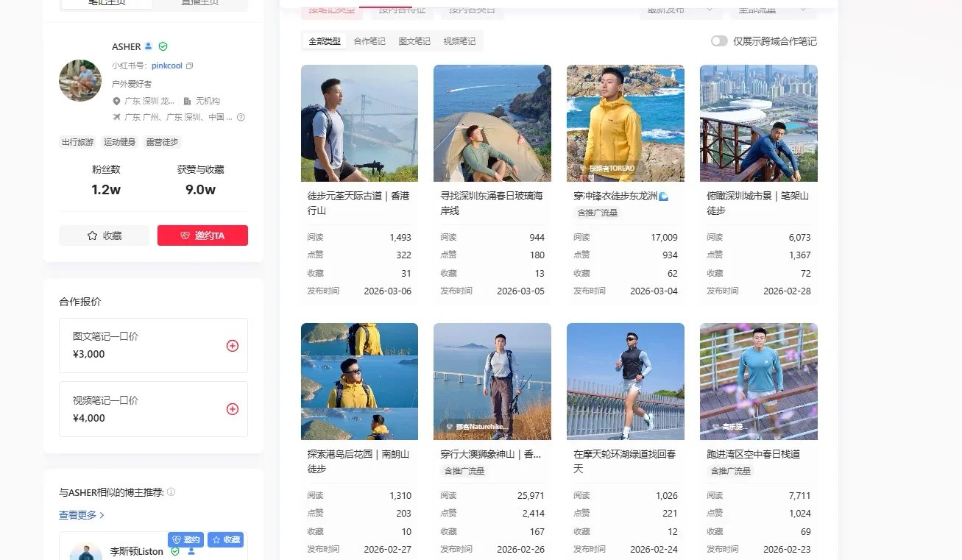Click the 视频笔记一口价 price ¥4,000
The height and width of the screenshot is (560, 962).
click(89, 418)
